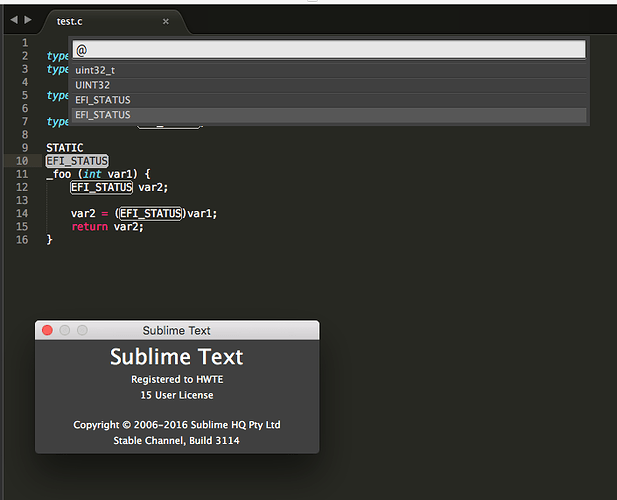Select the unhighlighted EFI_STATUS symbol entry
This screenshot has height=500, width=617.
coord(329,100)
